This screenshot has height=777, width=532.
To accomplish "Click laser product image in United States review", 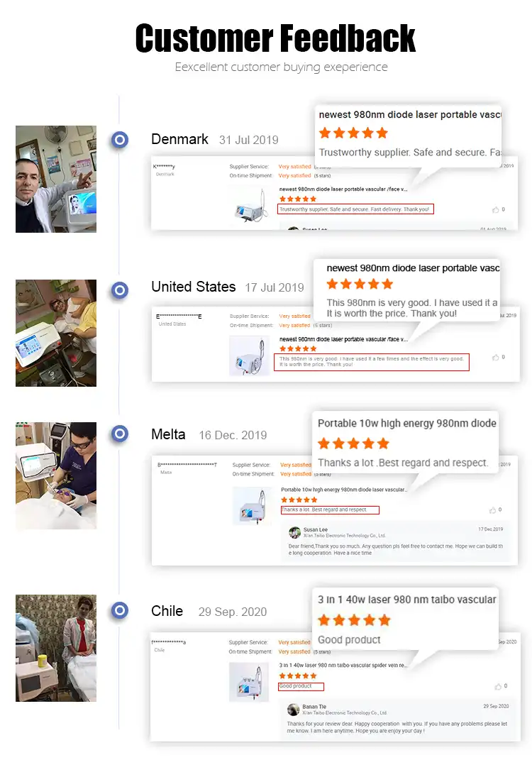I will [x=249, y=356].
